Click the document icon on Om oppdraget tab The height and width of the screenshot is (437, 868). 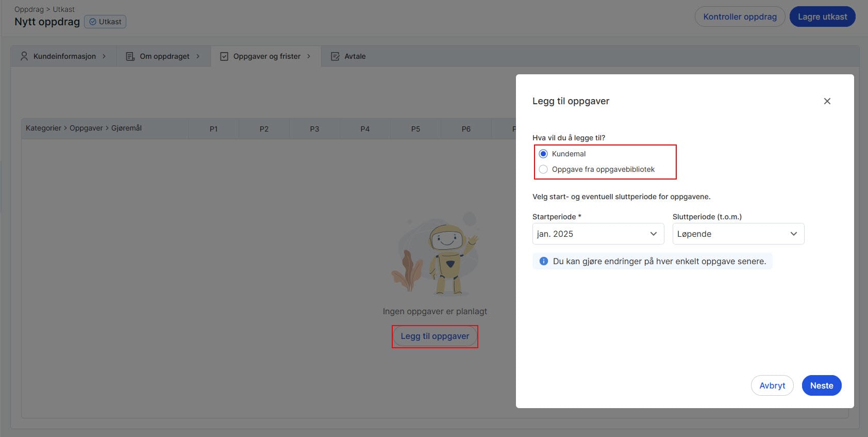point(130,56)
